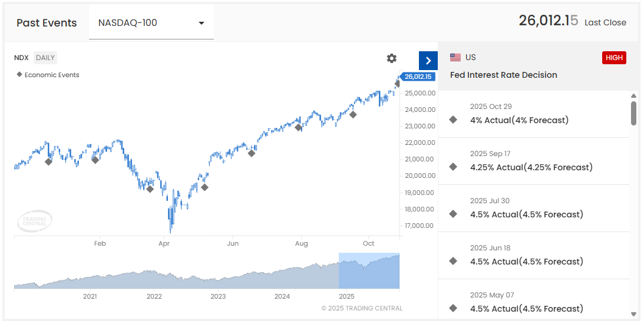Select the 2025 Sep 17 event row
Screen dimensions: 644x324
pyautogui.click(x=533, y=161)
